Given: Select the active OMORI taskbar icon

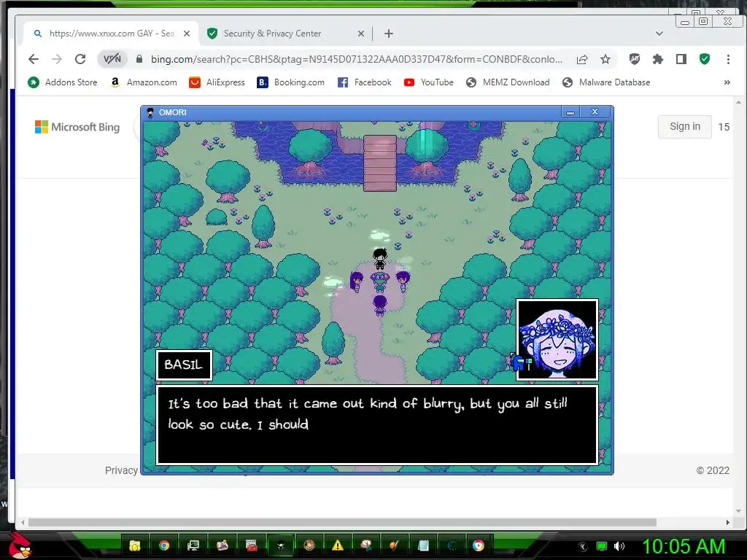Looking at the screenshot, I should coord(281,545).
